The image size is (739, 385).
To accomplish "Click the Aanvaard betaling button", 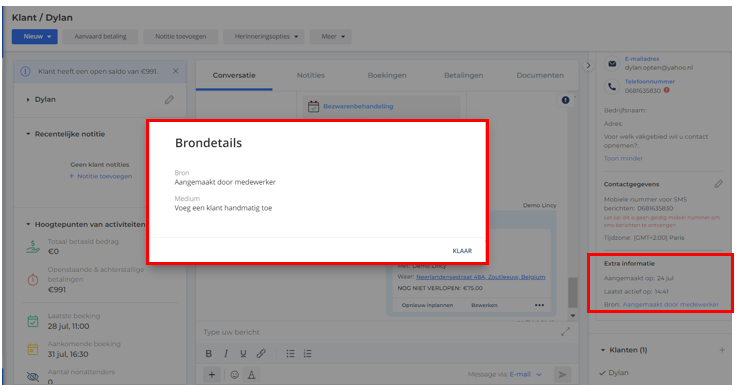I will [100, 36].
